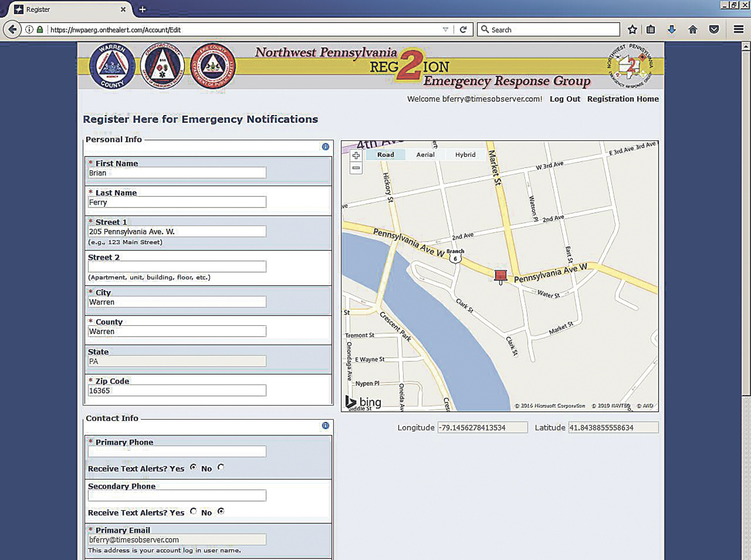Open the Registration Home link
The image size is (751, 560).
623,99
